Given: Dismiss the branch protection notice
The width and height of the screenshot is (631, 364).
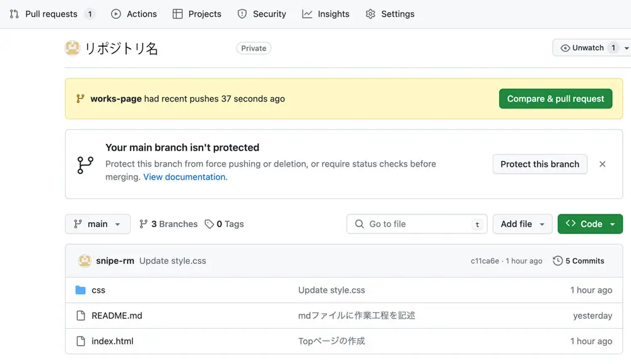Looking at the screenshot, I should click(x=602, y=164).
